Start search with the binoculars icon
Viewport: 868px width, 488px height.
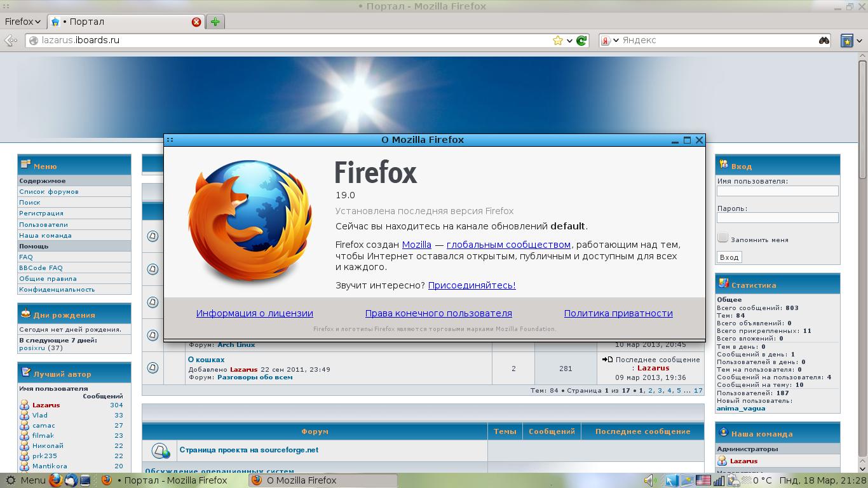(x=824, y=40)
